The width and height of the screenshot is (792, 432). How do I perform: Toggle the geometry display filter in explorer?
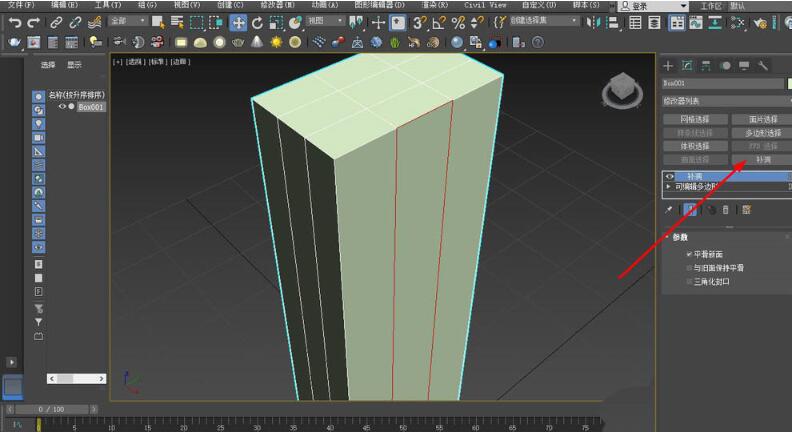38,97
